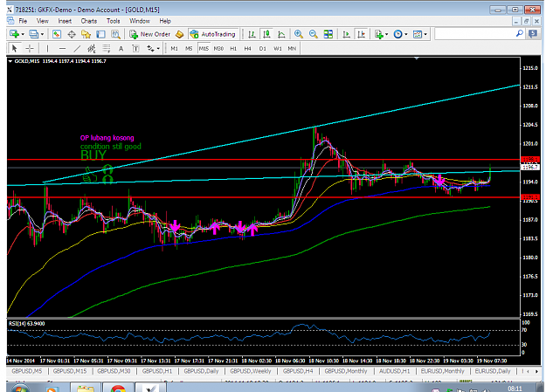Toggle chart auto scroll icon

347,34
